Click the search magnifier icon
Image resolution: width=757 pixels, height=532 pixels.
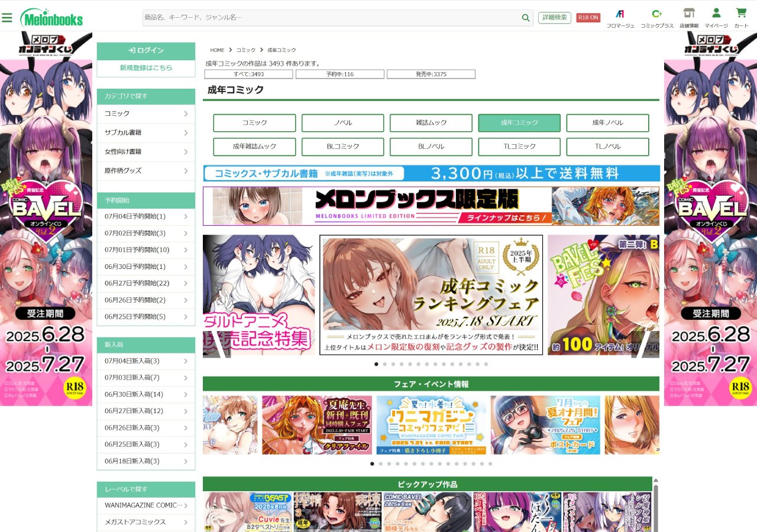[526, 18]
